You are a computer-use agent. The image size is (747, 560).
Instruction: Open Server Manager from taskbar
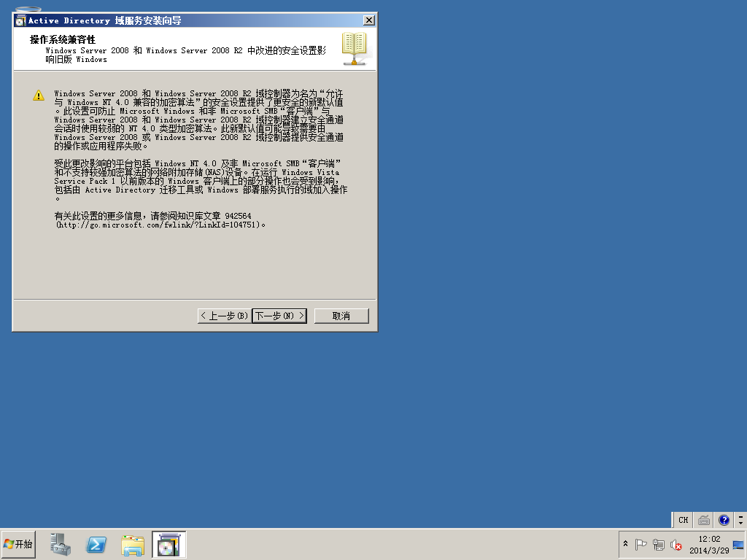coord(61,544)
